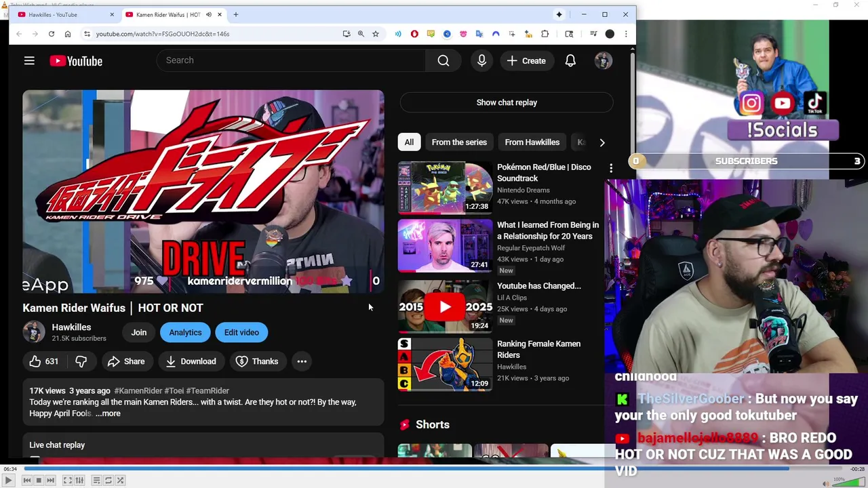Show VLC extended settings
The image size is (868, 488).
click(79, 481)
